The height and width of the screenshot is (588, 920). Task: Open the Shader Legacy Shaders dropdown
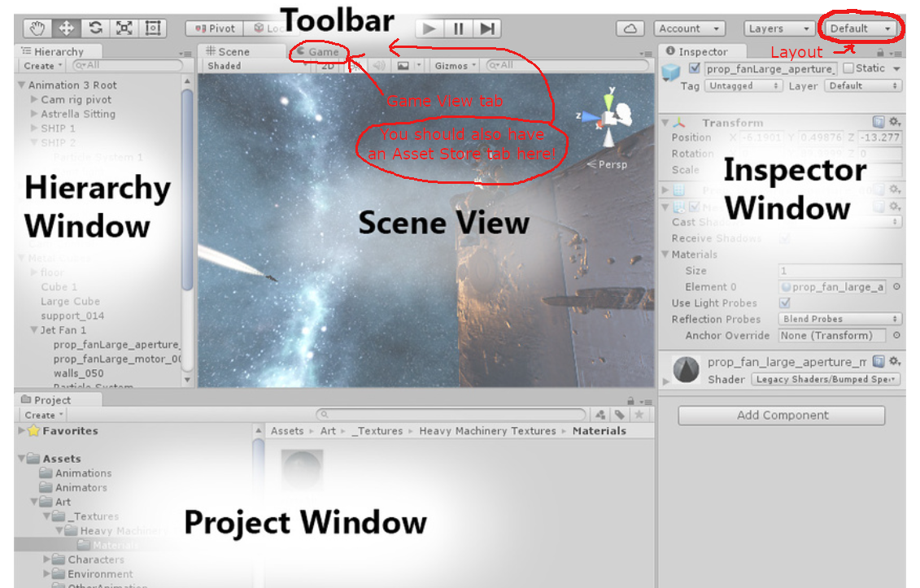tap(825, 379)
